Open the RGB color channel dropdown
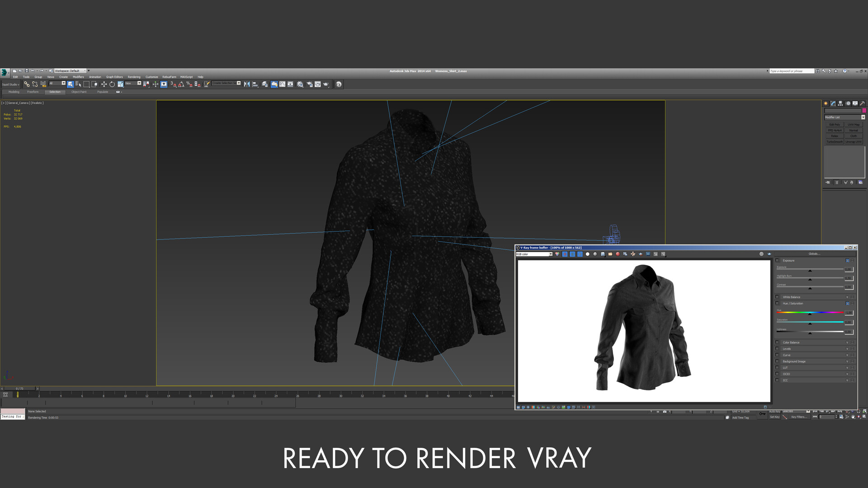The image size is (868, 488). pyautogui.click(x=534, y=254)
